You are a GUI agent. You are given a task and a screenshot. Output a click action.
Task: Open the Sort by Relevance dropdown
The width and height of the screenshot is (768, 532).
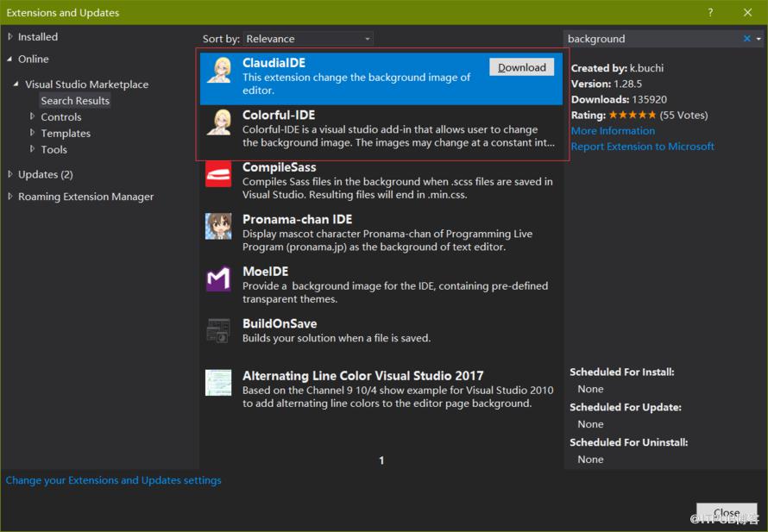(308, 39)
